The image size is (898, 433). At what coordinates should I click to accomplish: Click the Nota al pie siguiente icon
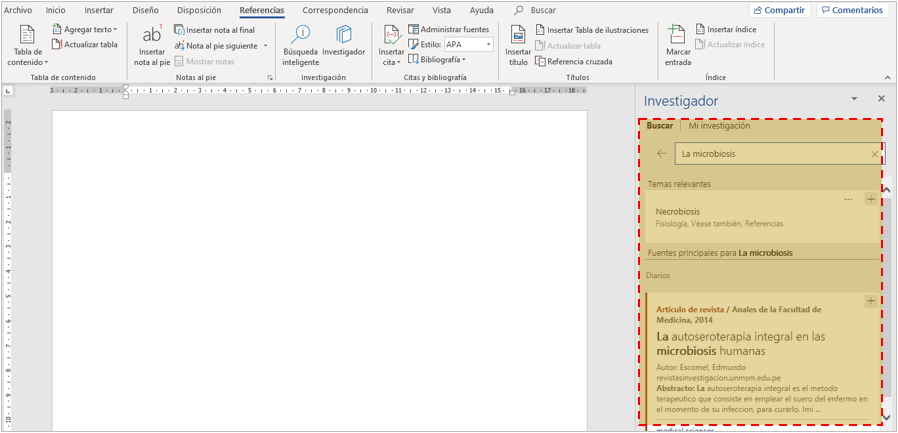click(179, 45)
